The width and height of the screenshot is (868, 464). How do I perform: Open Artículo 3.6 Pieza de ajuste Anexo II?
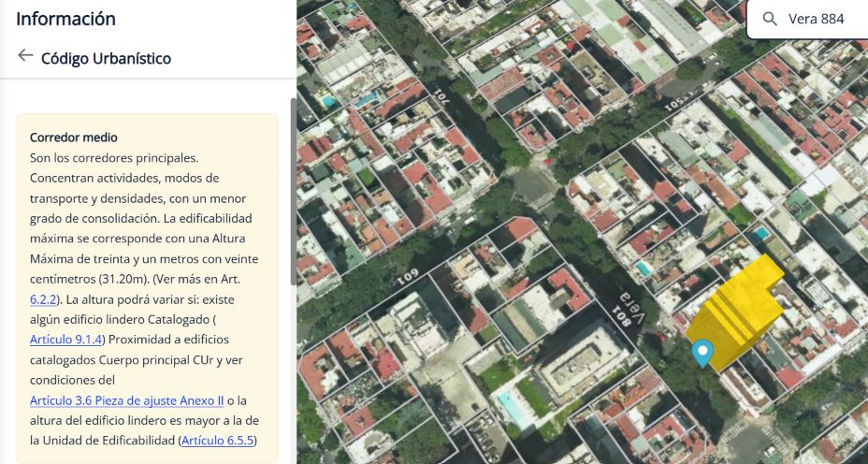click(x=127, y=400)
